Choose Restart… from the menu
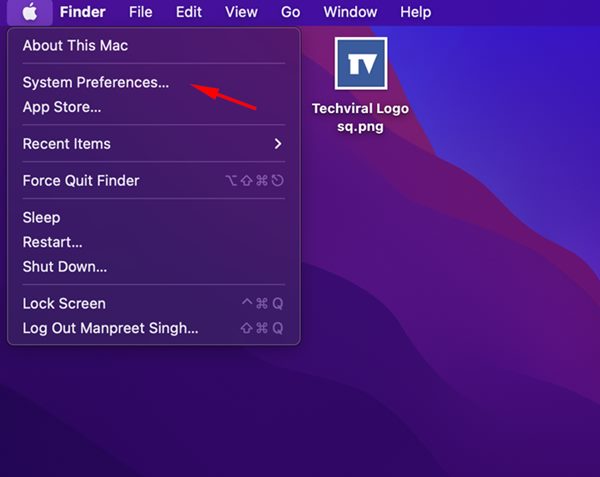 154,242
